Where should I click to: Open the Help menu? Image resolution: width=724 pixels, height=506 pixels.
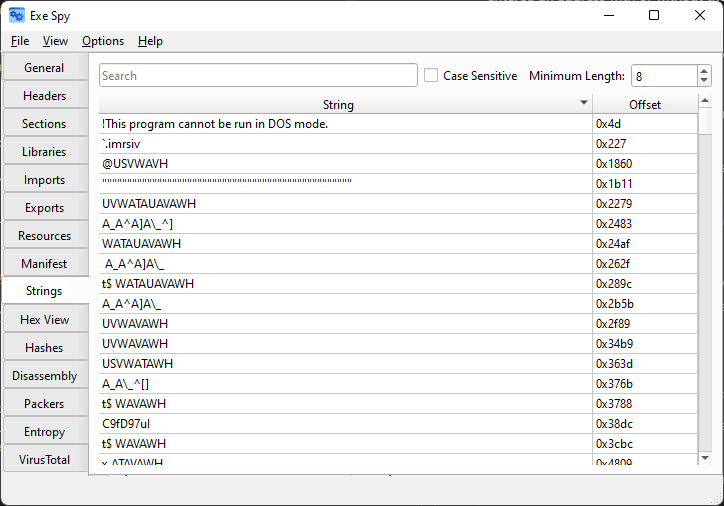click(x=150, y=41)
